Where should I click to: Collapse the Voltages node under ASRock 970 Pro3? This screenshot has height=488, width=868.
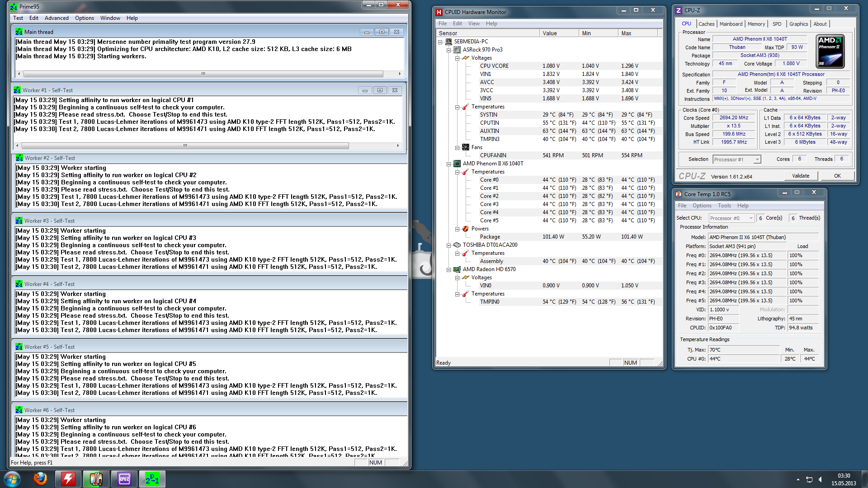[x=457, y=58]
